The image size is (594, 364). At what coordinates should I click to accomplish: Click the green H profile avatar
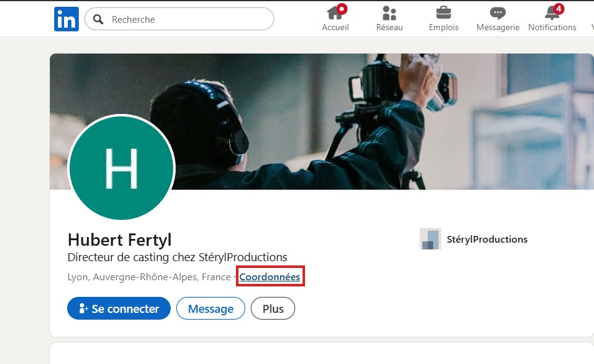[x=121, y=168]
